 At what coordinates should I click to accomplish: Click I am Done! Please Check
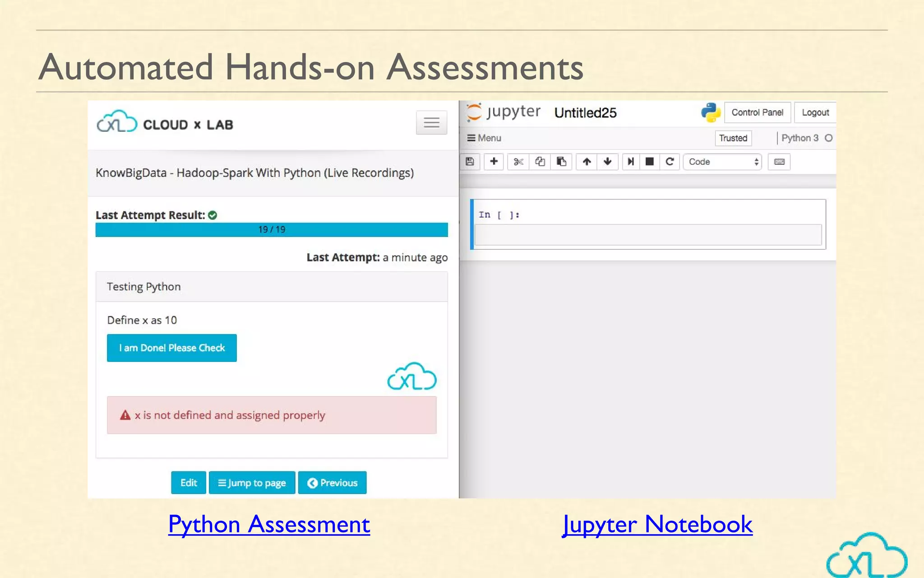[172, 348]
